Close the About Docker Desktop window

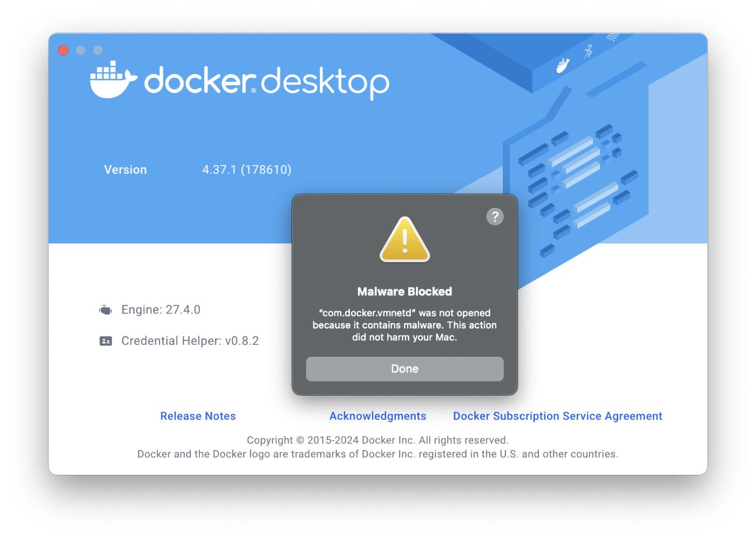(63, 50)
